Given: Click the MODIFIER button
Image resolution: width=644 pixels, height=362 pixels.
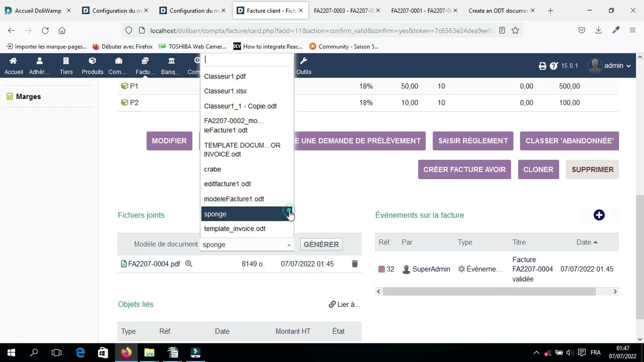Looking at the screenshot, I should [169, 141].
